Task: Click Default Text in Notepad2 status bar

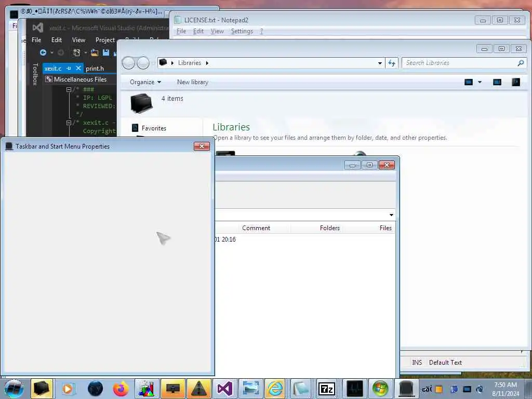Action: click(x=445, y=362)
